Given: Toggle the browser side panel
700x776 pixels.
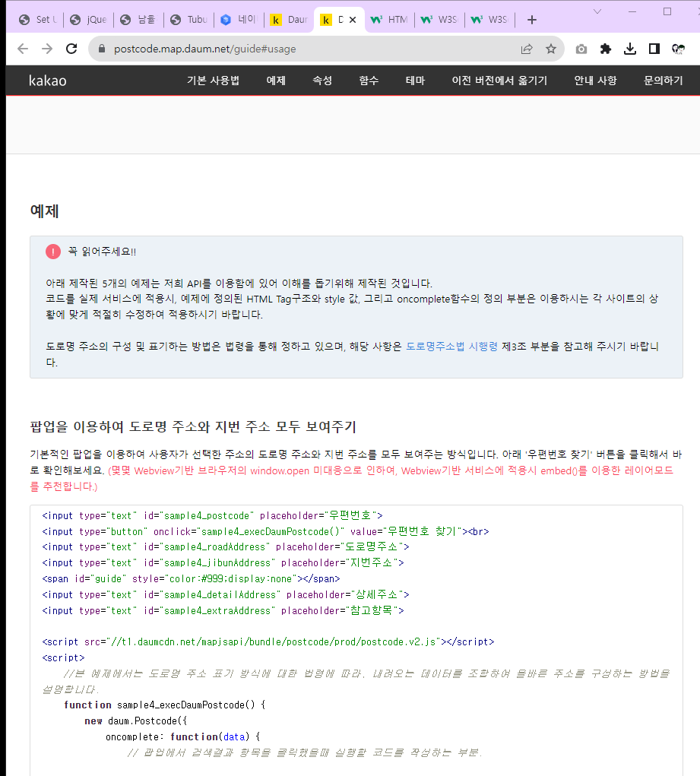Looking at the screenshot, I should click(x=654, y=49).
